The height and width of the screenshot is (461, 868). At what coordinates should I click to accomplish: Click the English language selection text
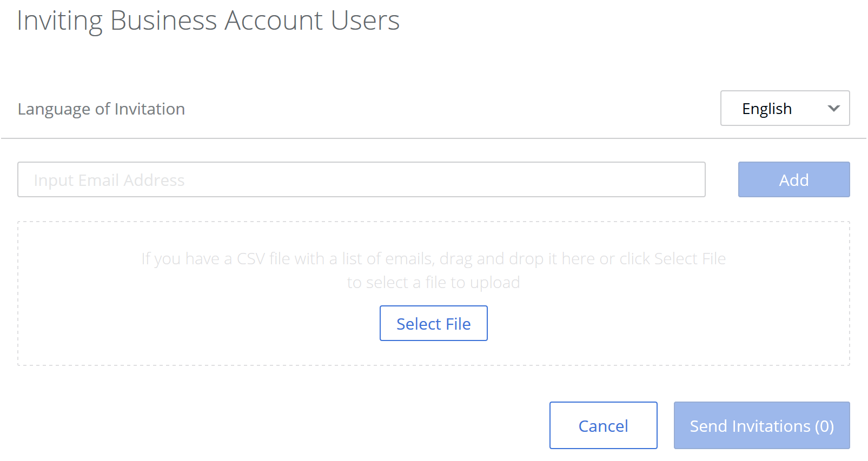[766, 109]
